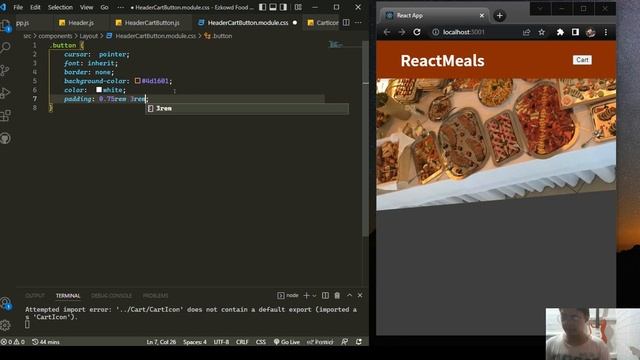Select the HeaderCartButton.module.css tab

point(248,23)
